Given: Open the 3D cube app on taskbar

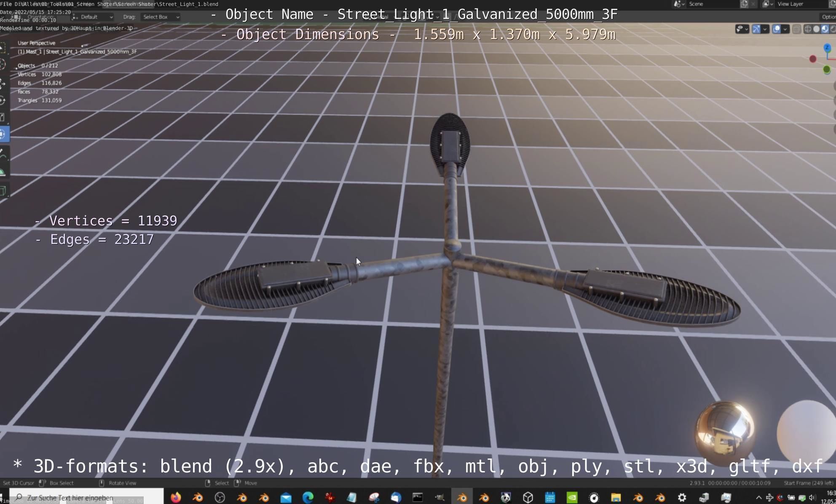Looking at the screenshot, I should tap(528, 497).
